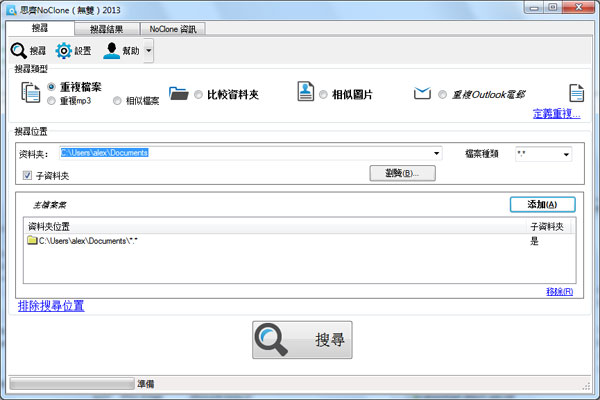Screen dimensions: 600x400
Task: Select the C:\Users\alex\Documents\*.* list row
Action: [300, 241]
